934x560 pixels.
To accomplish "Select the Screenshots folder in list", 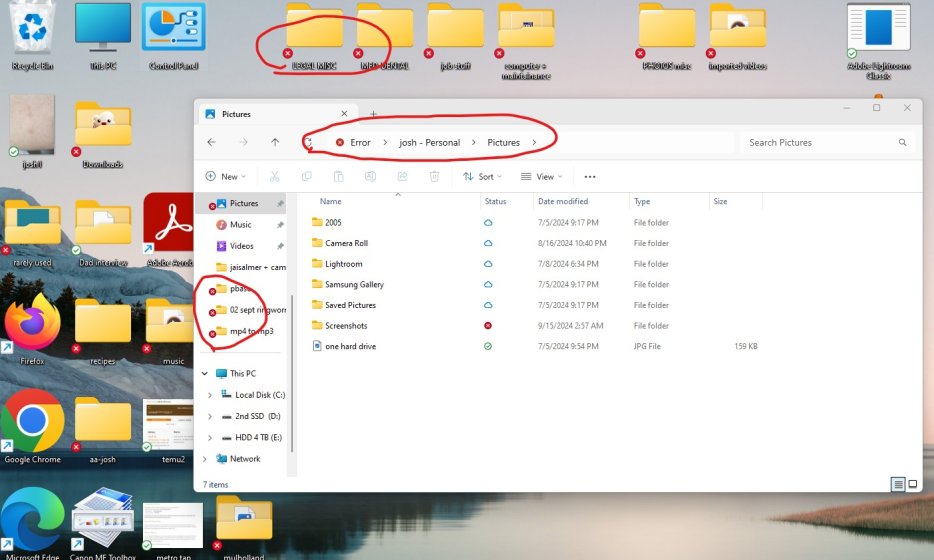I will coord(346,326).
